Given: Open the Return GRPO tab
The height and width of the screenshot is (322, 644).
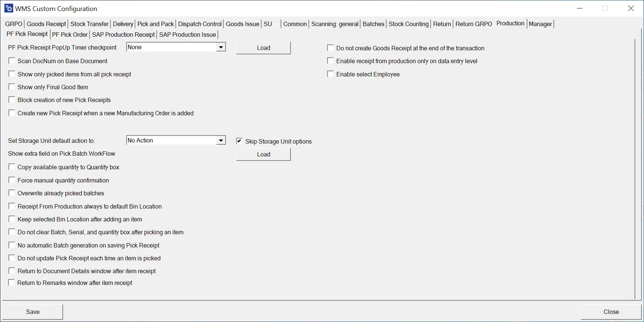Looking at the screenshot, I should coord(474,24).
